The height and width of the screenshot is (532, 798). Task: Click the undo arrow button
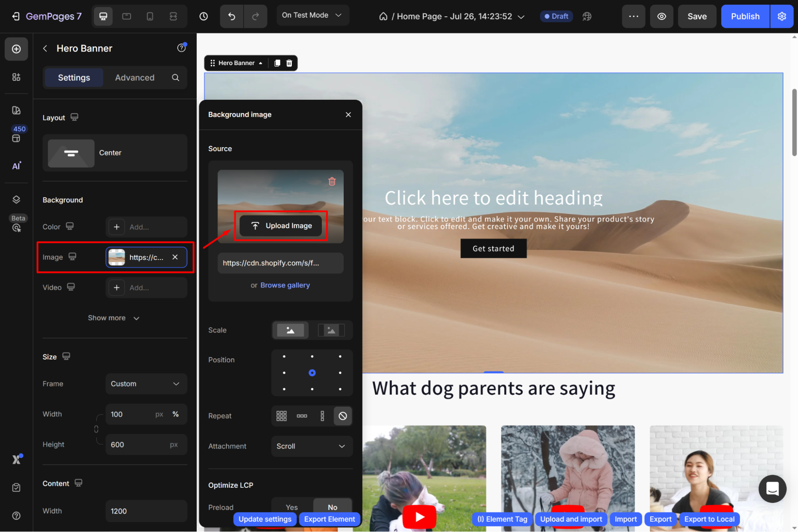(x=232, y=16)
